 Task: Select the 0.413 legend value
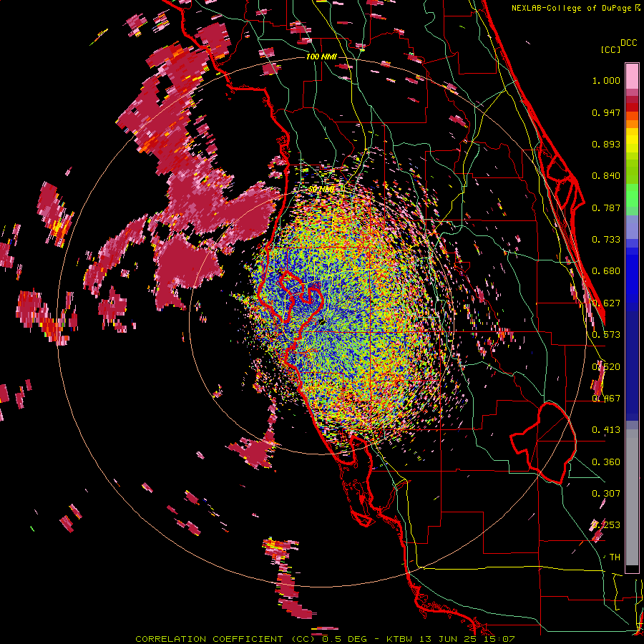[x=606, y=430]
